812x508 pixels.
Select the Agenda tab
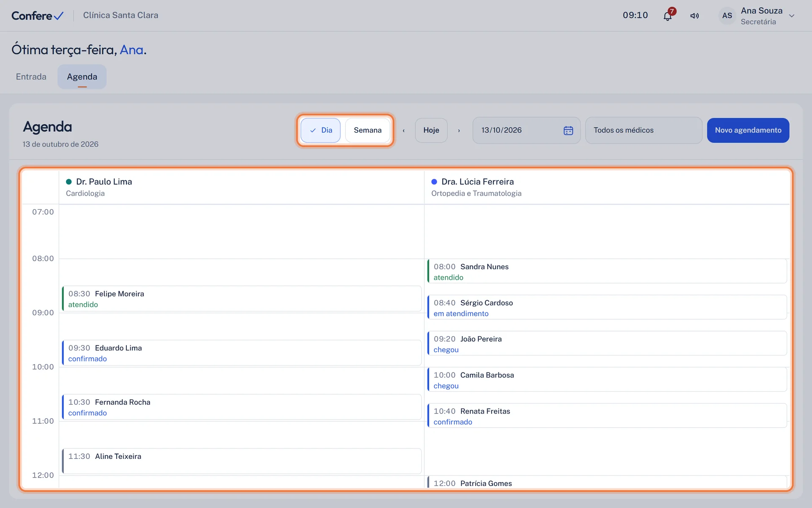[82, 77]
